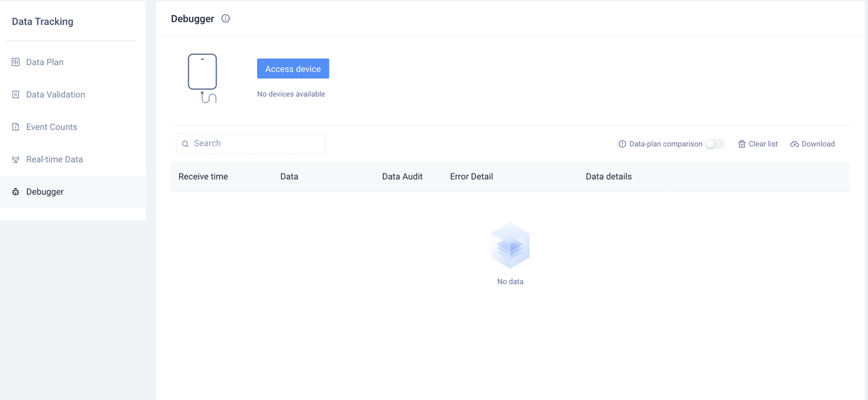
Task: Clear list of debugger records
Action: coord(757,144)
